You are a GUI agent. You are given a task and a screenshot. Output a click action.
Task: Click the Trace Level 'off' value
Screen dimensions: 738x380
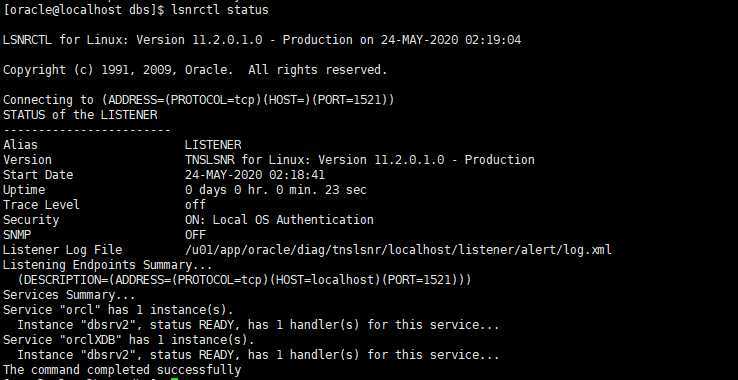coord(195,205)
